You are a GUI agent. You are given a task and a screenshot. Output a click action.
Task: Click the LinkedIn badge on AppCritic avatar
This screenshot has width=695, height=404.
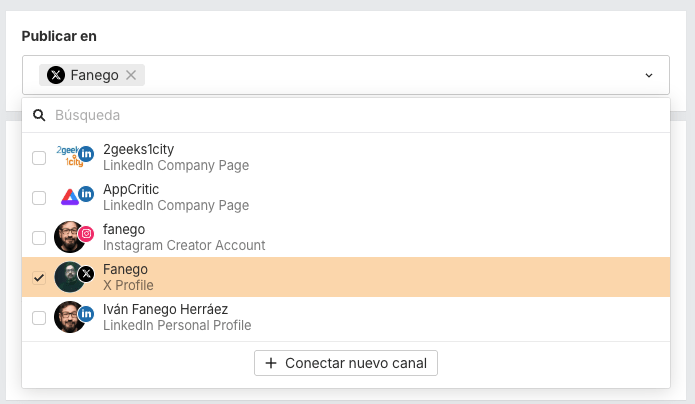(86, 193)
